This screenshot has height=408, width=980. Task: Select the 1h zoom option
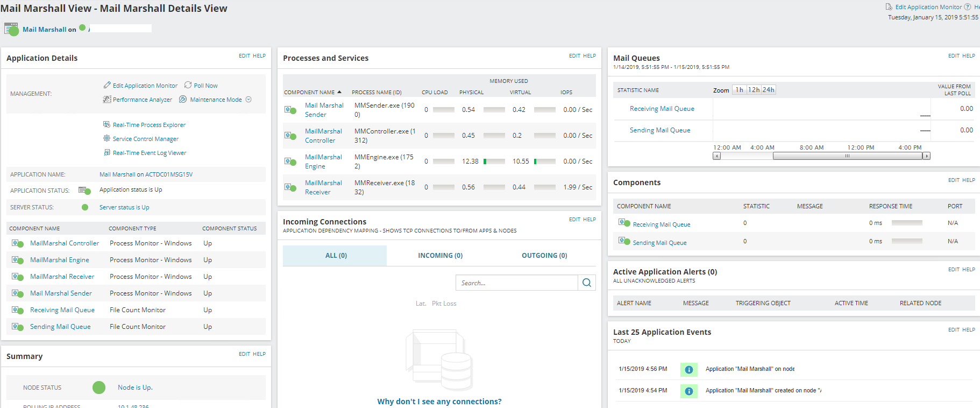[x=740, y=90]
